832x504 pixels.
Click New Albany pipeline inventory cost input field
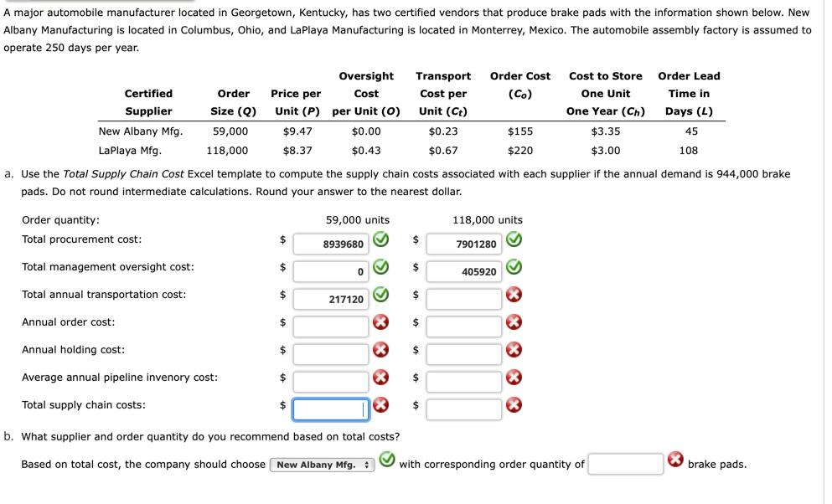pyautogui.click(x=331, y=382)
